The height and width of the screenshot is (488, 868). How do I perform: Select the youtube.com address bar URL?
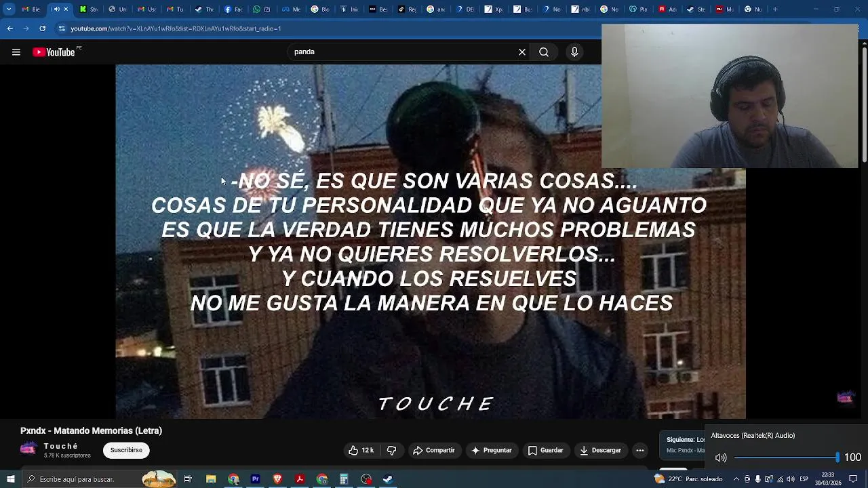pyautogui.click(x=176, y=28)
